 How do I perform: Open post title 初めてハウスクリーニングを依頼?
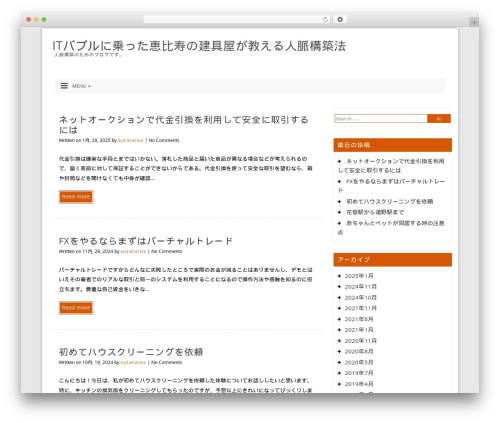tap(131, 352)
